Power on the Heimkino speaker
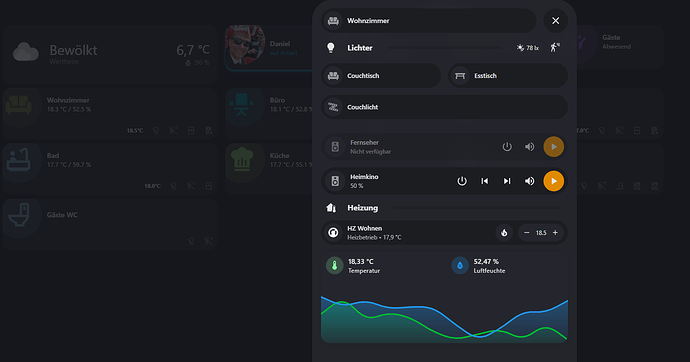The width and height of the screenshot is (690, 362). pos(462,181)
